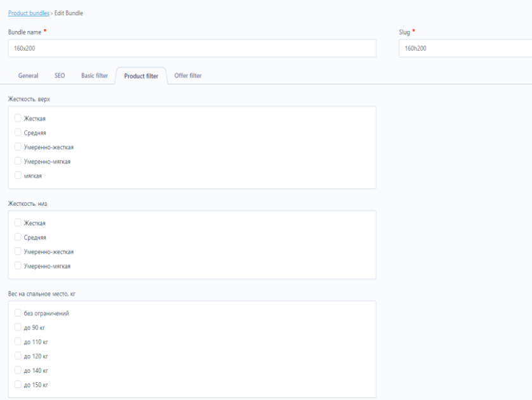Viewport: 532px width, 400px height.
Task: Check Умеренно-жесткая under Жесткость, верх
Action: [x=18, y=147]
